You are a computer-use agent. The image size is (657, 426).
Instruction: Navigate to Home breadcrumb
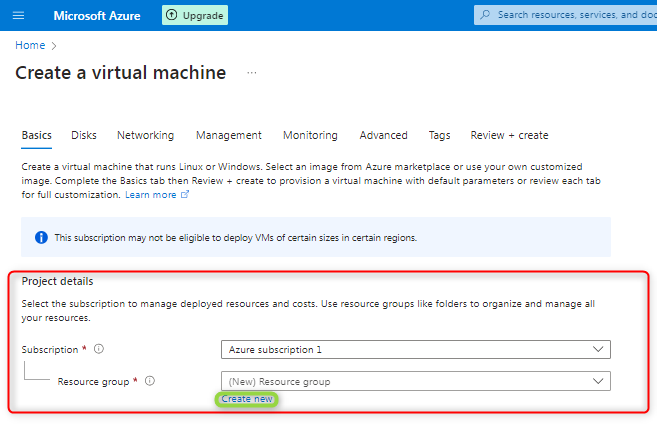30,45
